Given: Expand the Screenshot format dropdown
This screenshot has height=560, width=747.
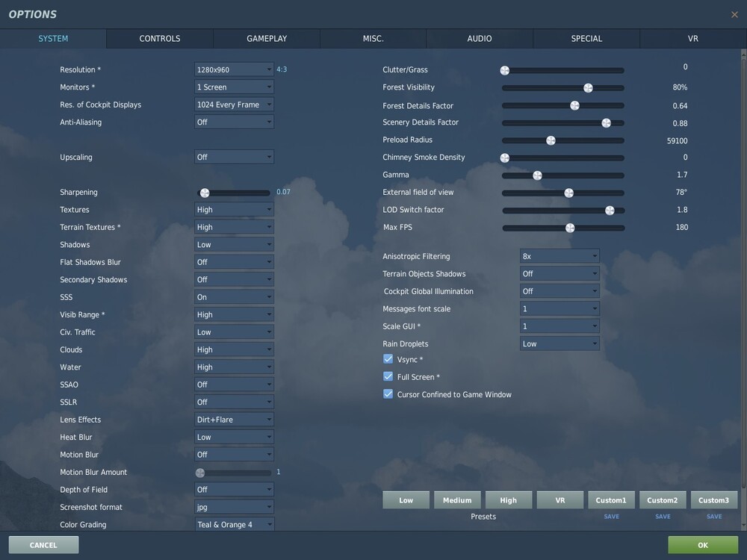Looking at the screenshot, I should (234, 507).
